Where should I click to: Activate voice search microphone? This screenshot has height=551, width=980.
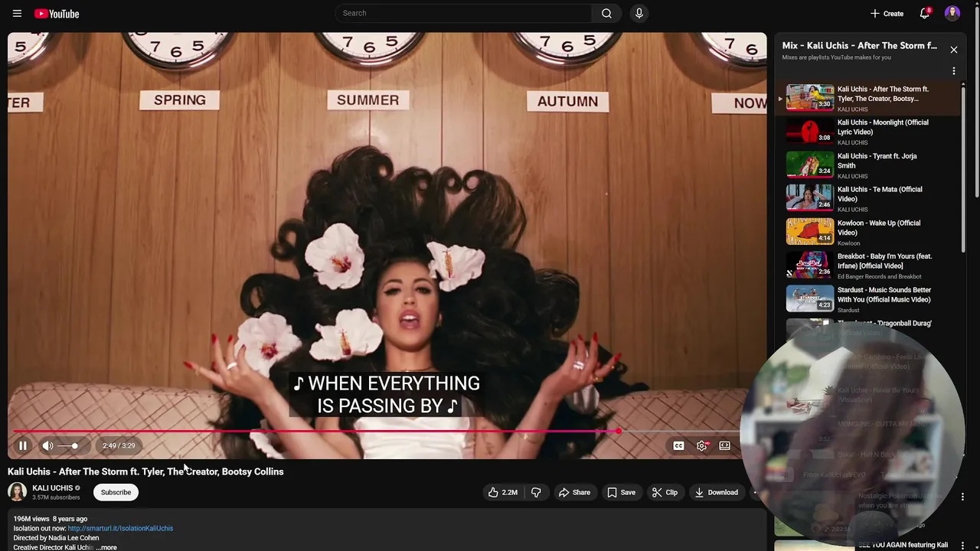tap(639, 13)
